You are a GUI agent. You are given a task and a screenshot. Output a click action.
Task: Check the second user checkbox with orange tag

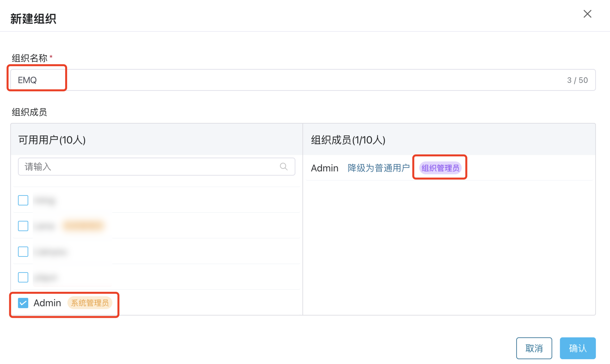pos(23,226)
